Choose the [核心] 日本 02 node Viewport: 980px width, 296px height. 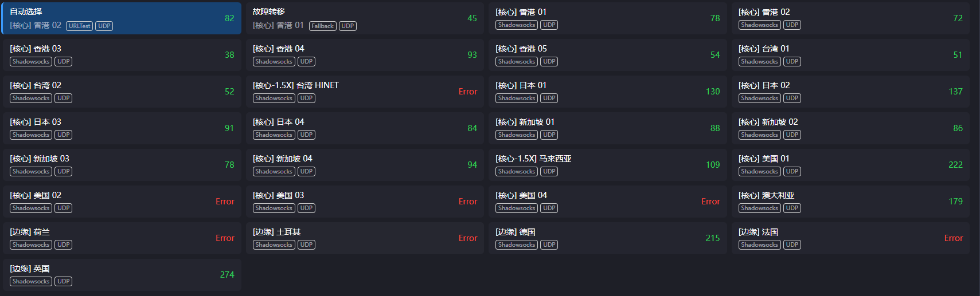(x=850, y=92)
